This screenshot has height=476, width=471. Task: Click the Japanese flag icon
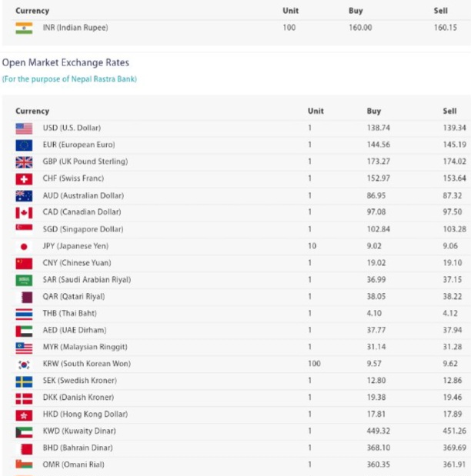tap(24, 246)
